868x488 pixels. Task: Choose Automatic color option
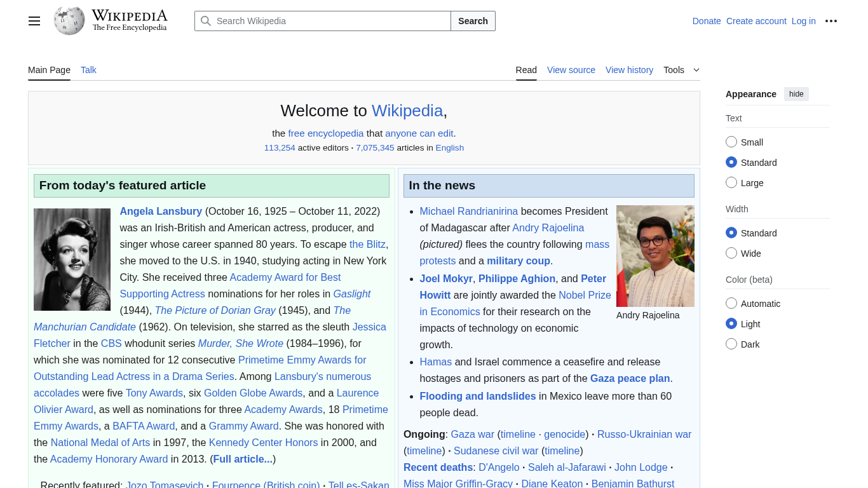click(731, 304)
